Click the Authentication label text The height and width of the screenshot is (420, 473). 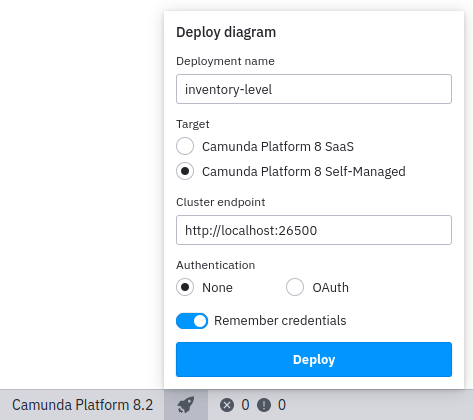pos(216,265)
